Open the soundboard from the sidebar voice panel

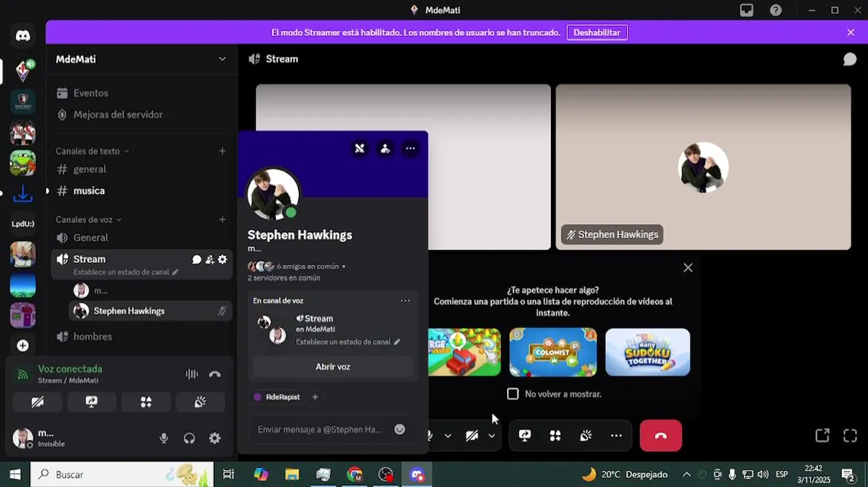click(x=200, y=402)
